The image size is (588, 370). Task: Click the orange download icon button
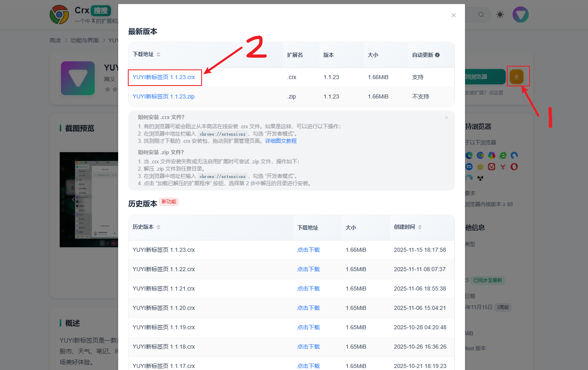pyautogui.click(x=517, y=76)
